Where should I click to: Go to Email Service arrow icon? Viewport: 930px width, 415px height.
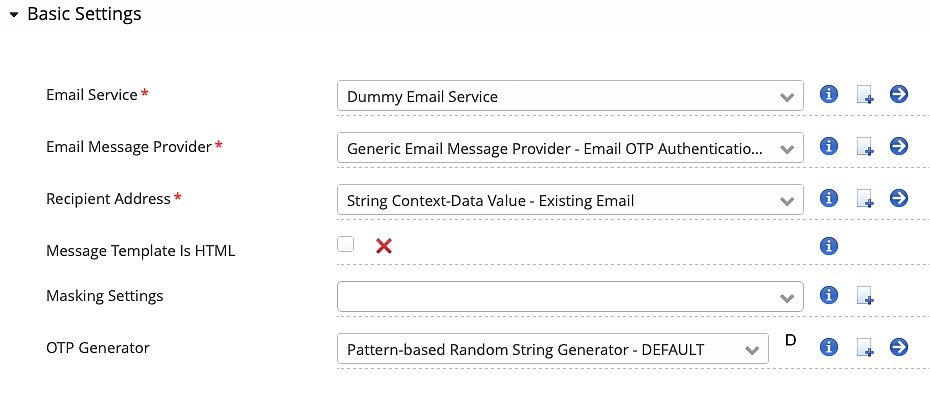(898, 94)
